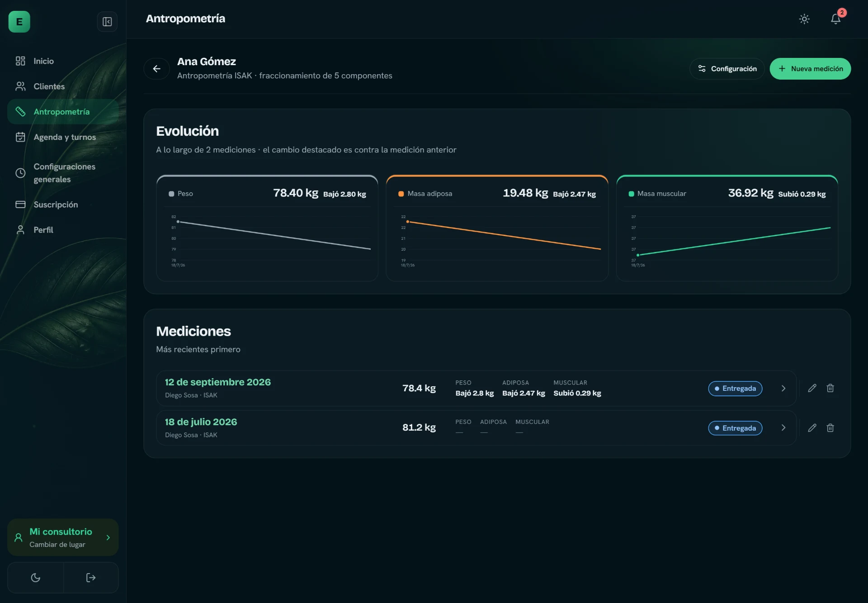
Task: Click the 78.40 kg weight value
Action: (296, 193)
